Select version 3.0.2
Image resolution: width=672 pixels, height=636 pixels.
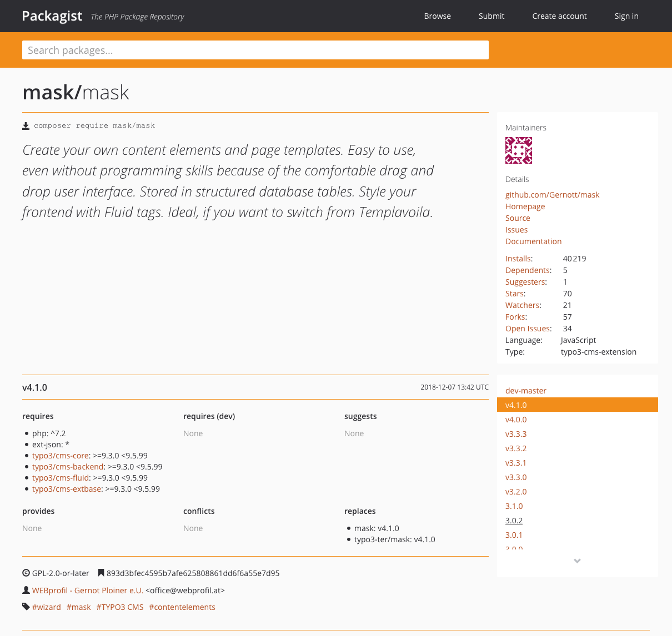click(x=514, y=521)
